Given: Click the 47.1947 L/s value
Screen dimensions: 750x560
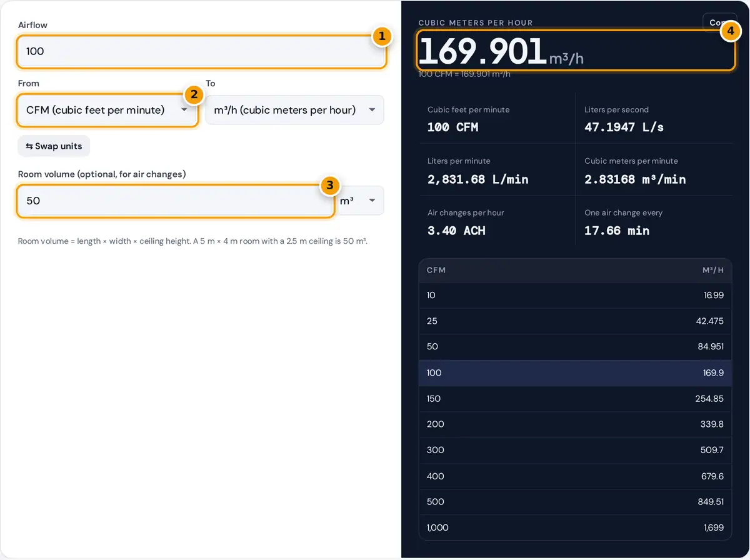Looking at the screenshot, I should (x=624, y=127).
